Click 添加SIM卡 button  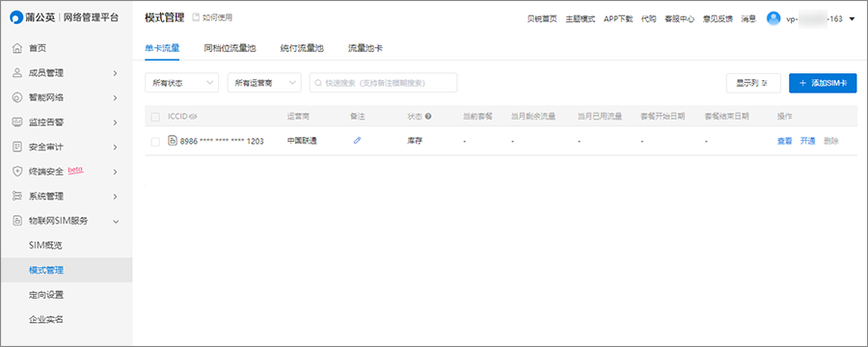click(823, 83)
